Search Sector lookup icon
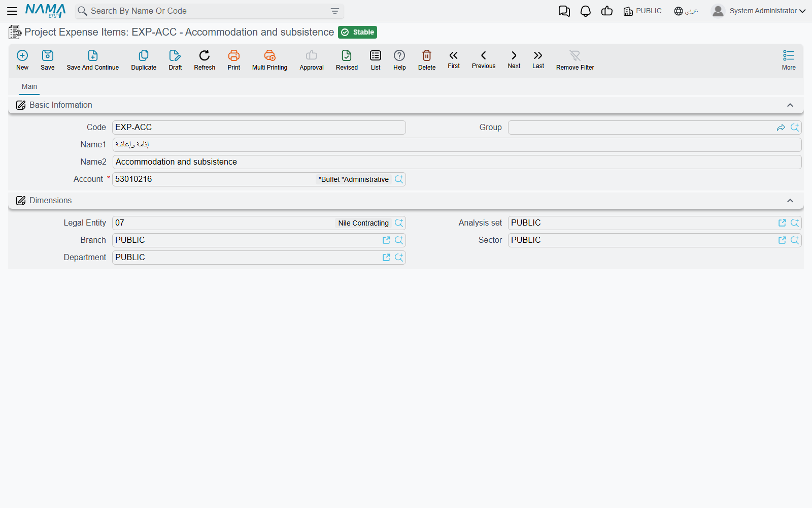The height and width of the screenshot is (508, 812). point(795,240)
